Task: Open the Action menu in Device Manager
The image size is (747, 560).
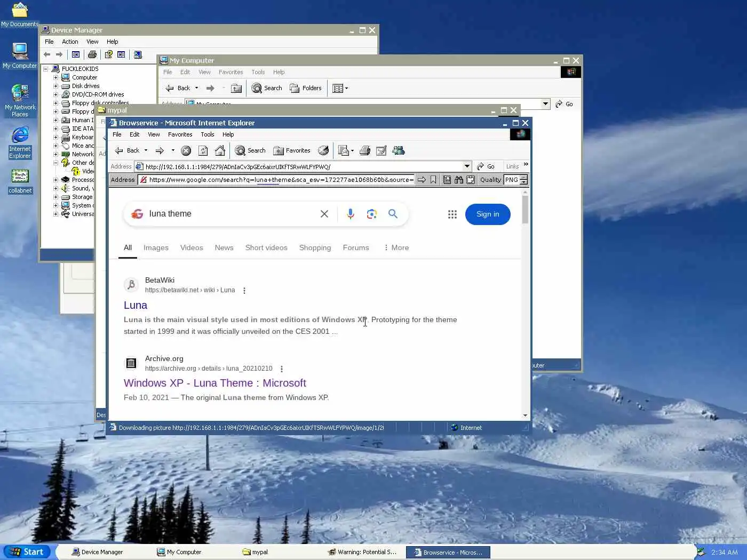Action: click(x=70, y=42)
